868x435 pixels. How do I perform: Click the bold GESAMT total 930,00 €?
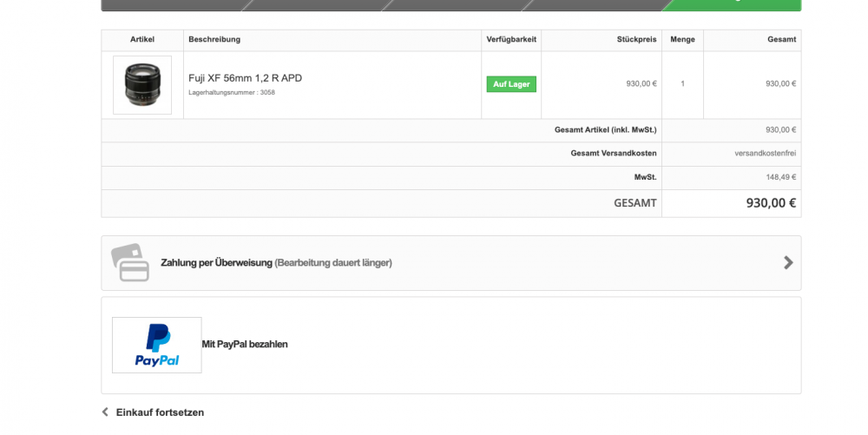click(771, 203)
